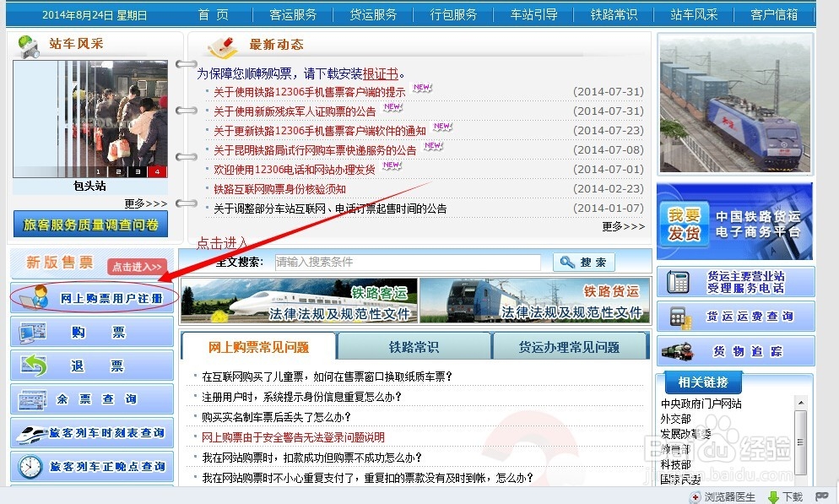839x504 pixels.
Task: Click the green return-arrow icon beside 退票
Action: point(34,366)
